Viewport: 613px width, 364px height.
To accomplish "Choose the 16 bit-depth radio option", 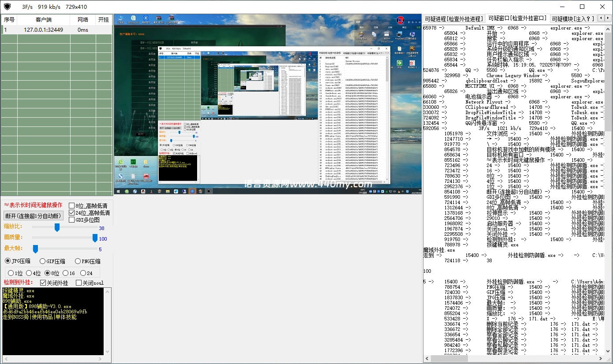I will click(x=66, y=273).
